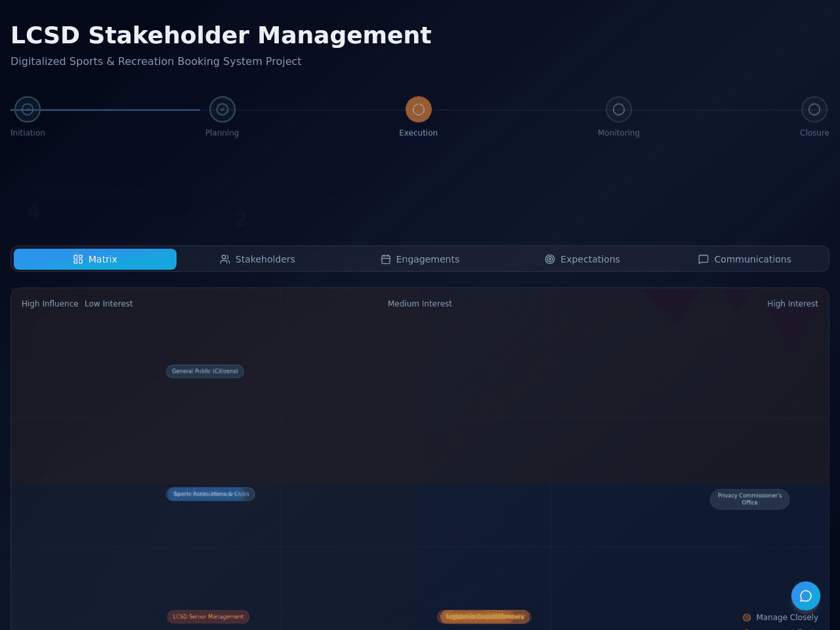
Task: Select the Privacy Commissioner's Office chip
Action: [749, 499]
